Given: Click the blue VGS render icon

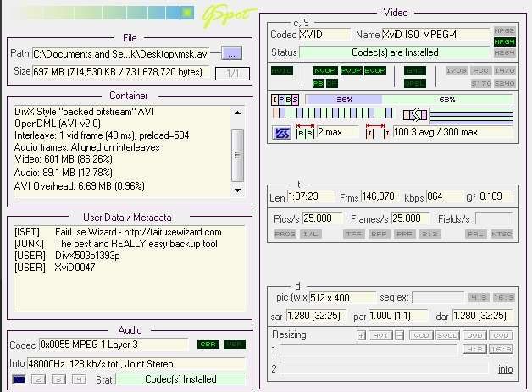Looking at the screenshot, I should [x=281, y=133].
